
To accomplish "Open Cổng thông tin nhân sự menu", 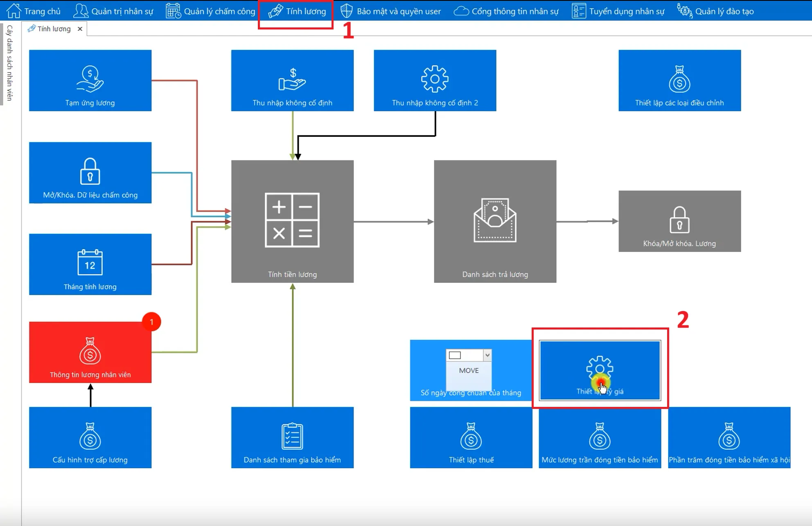I will [x=506, y=11].
